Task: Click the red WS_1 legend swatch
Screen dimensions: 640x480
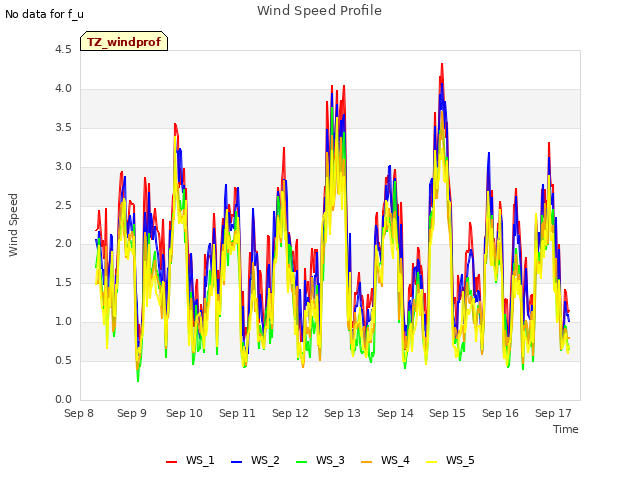Action: [171, 462]
